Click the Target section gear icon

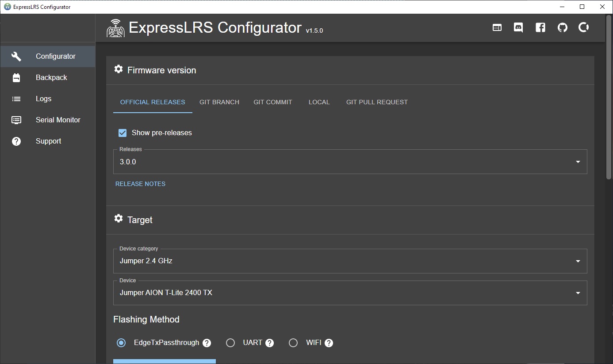click(118, 219)
